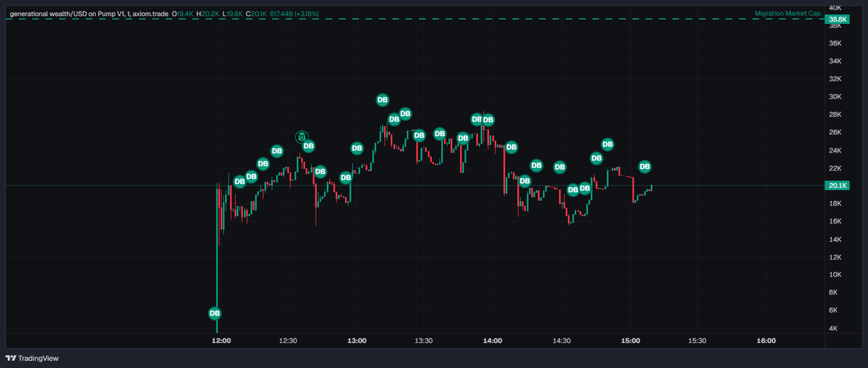Click the green emblem marker beside DB markers
Viewport: 868px width, 368px height.
302,137
